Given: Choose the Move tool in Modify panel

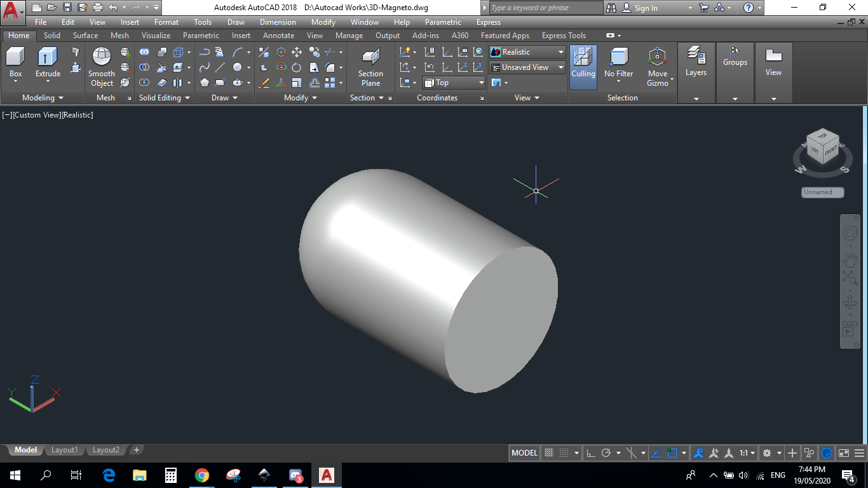Looking at the screenshot, I should (x=297, y=52).
